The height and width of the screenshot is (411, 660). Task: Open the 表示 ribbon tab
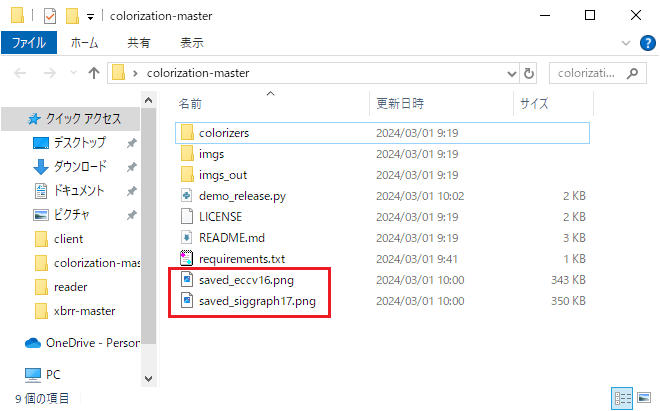click(x=192, y=43)
